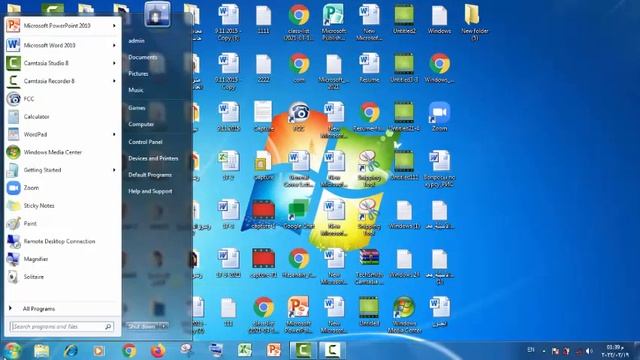Show hidden tray icons arrow
The image size is (640, 360).
[x=544, y=351]
